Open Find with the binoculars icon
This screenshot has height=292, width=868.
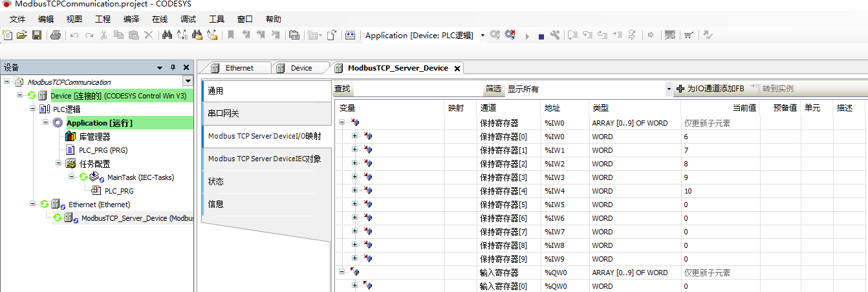[167, 35]
